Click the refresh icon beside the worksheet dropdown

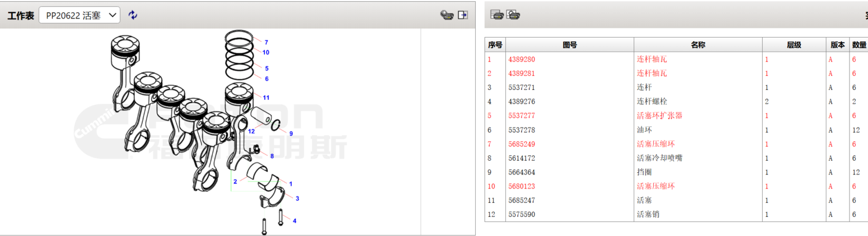133,15
